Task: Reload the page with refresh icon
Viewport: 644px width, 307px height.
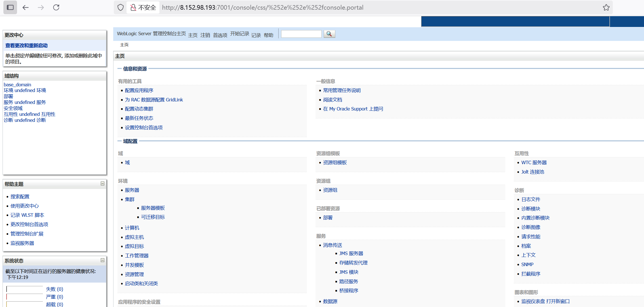Action: [56, 7]
